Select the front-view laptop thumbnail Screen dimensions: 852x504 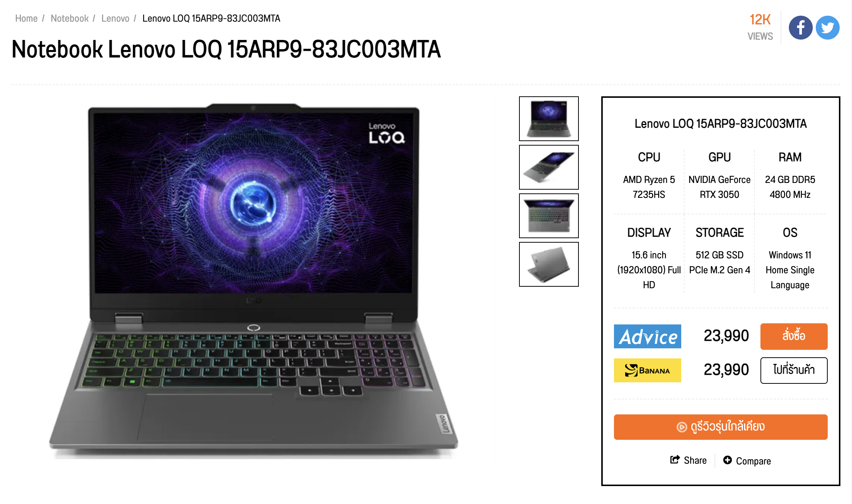(549, 119)
